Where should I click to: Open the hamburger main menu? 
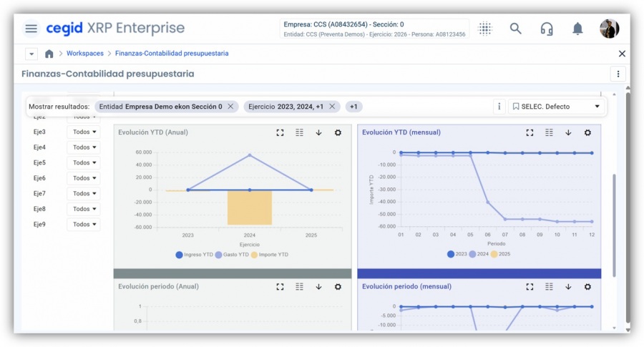click(31, 29)
